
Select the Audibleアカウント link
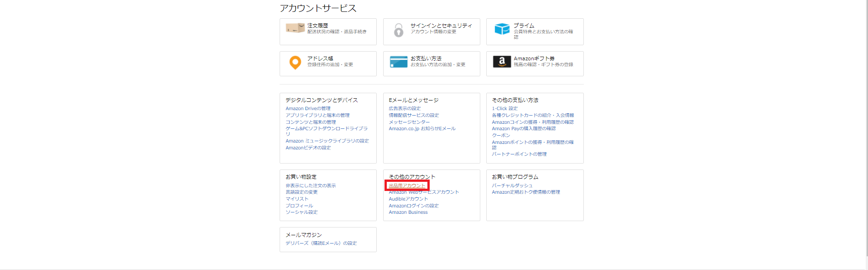tap(408, 199)
